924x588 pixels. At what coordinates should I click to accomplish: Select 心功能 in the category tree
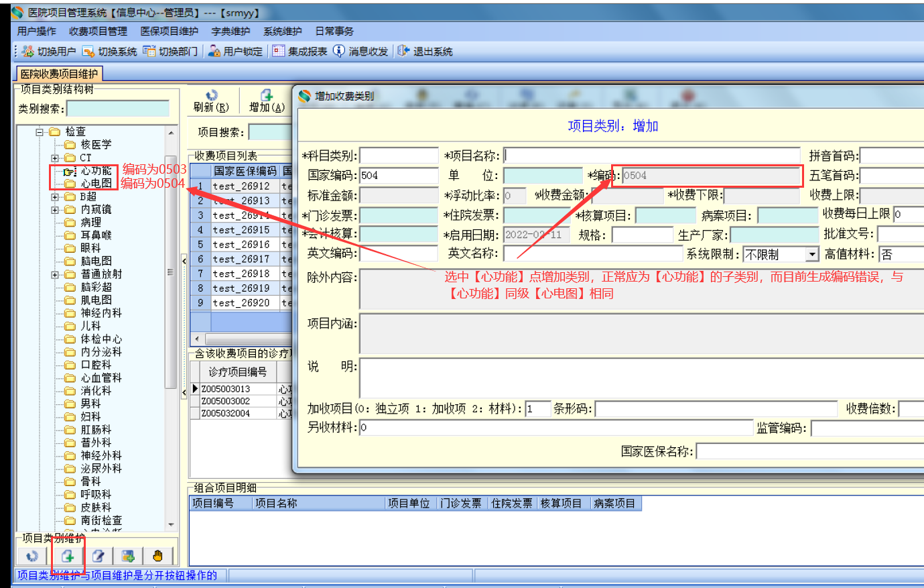coord(96,171)
